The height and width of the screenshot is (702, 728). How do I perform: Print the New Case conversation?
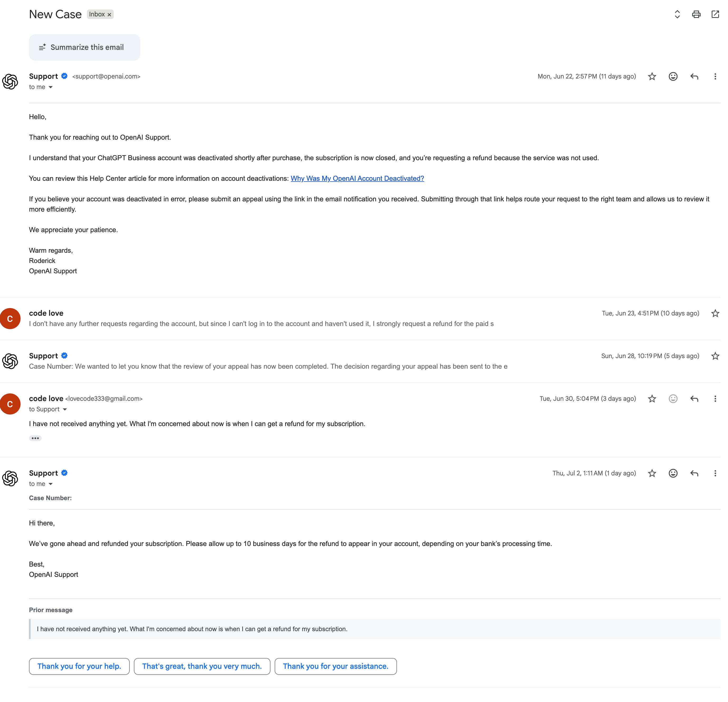pos(696,14)
